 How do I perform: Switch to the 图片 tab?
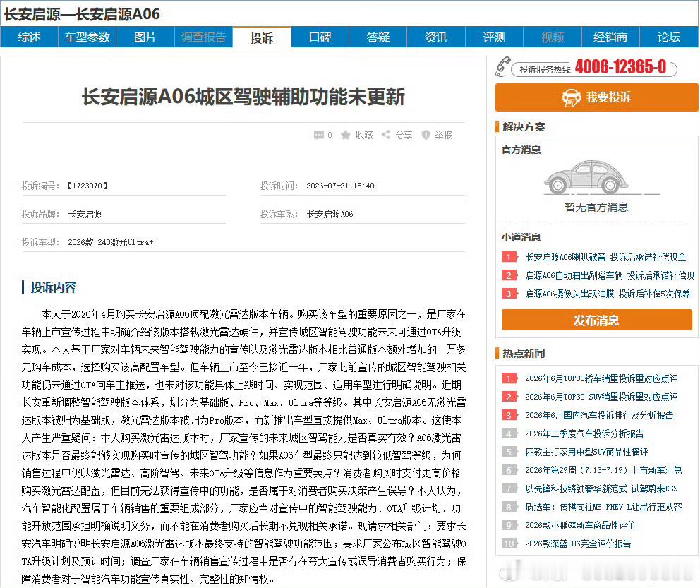(x=145, y=37)
